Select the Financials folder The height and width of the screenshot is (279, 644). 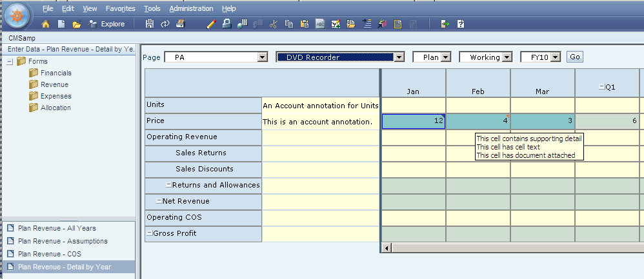50,73
